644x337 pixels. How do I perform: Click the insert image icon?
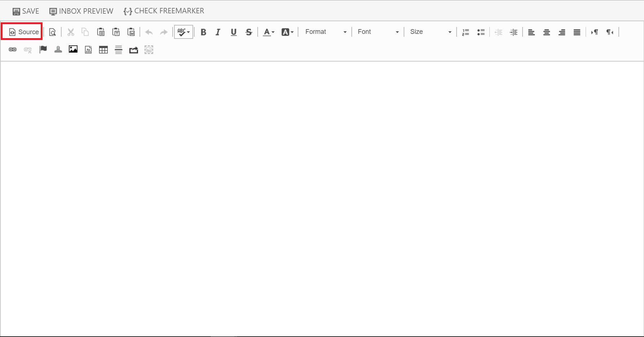tap(73, 50)
